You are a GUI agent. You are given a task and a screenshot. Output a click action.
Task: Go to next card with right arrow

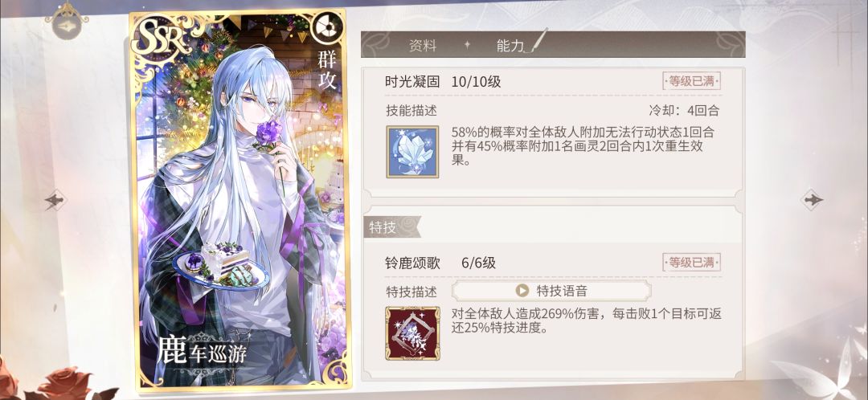click(x=812, y=199)
